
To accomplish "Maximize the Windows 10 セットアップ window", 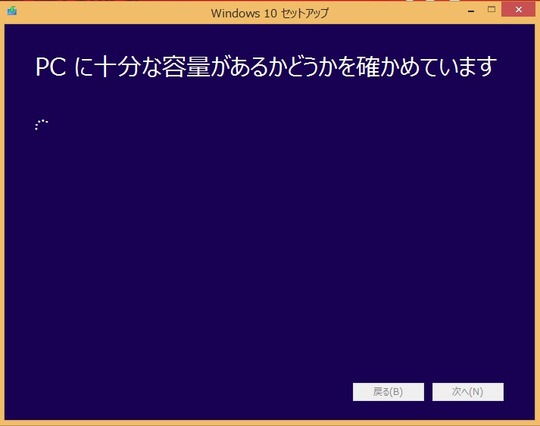I will 491,10.
